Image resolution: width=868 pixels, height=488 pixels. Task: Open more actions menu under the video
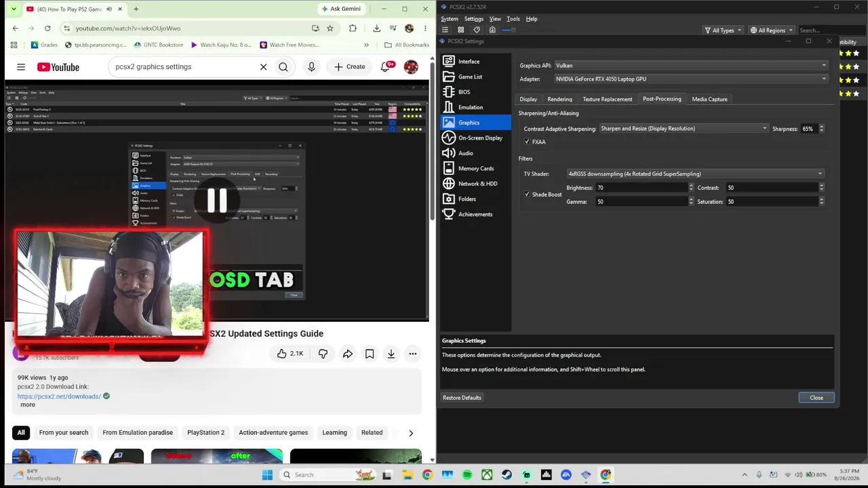(x=412, y=354)
